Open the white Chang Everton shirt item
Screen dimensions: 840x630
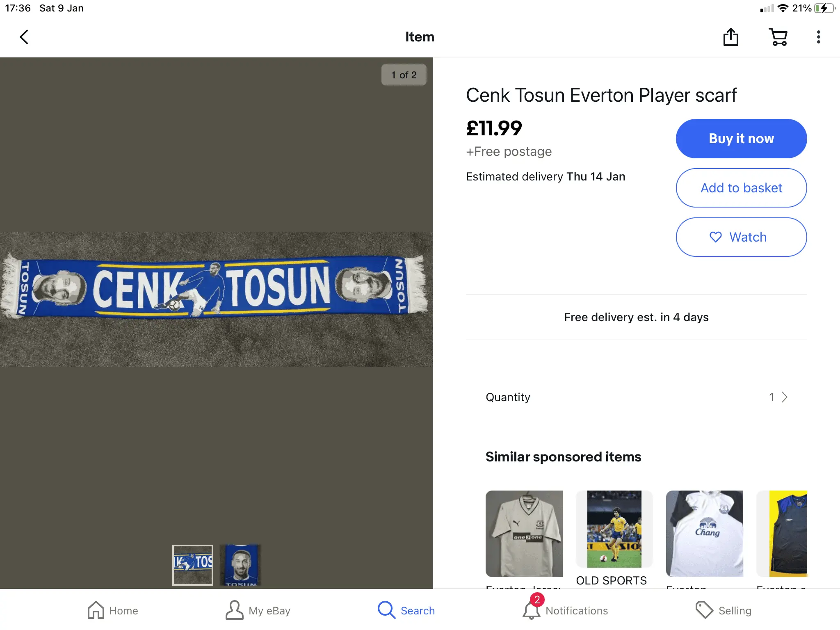tap(704, 534)
